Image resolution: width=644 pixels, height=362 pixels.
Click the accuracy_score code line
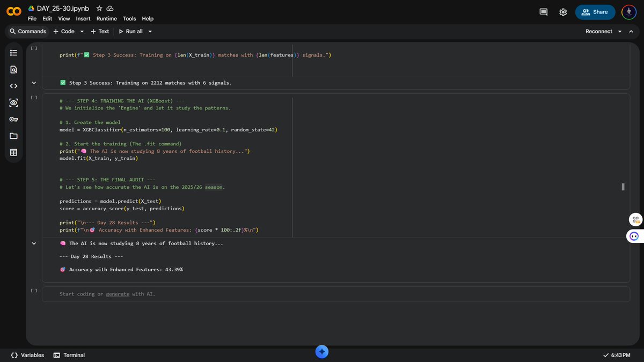point(122,208)
